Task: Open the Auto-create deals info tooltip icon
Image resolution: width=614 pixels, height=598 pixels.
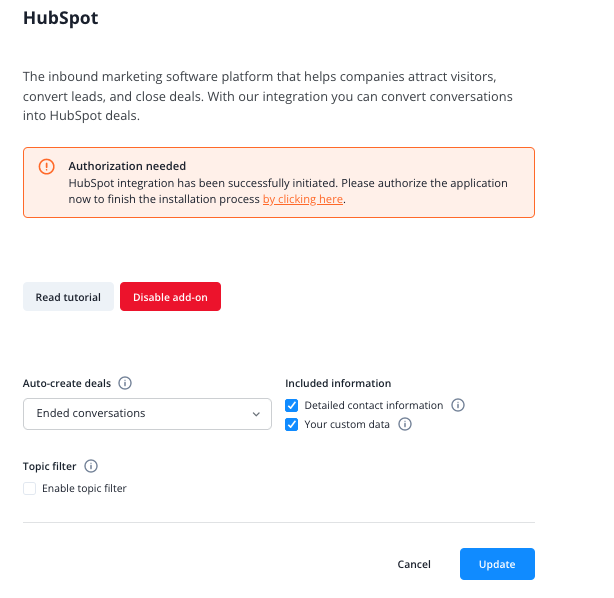Action: pos(125,383)
